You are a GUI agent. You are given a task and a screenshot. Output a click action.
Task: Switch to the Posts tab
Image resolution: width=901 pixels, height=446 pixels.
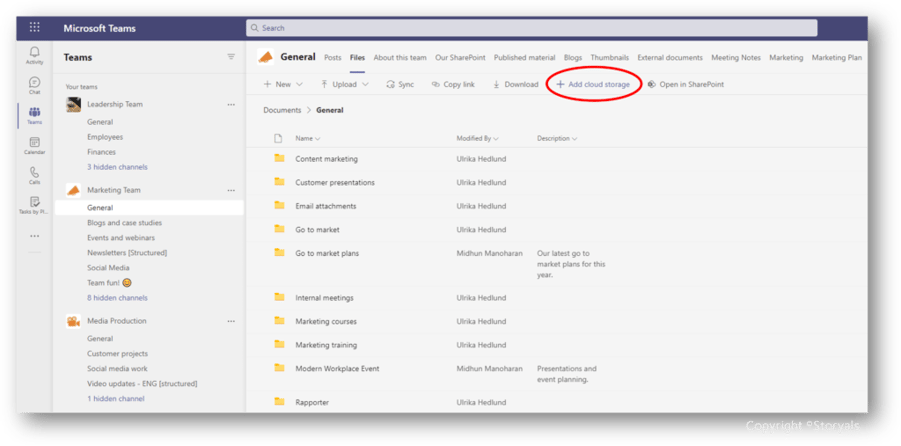point(333,57)
